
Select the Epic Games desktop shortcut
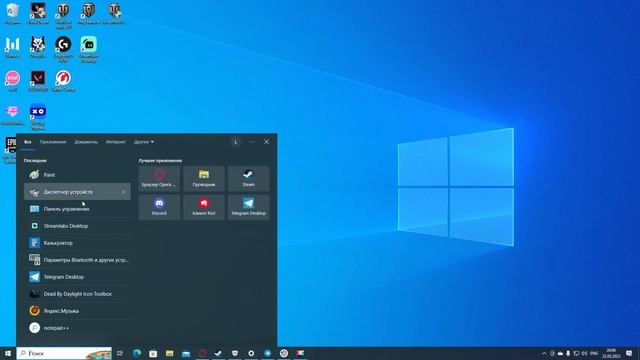click(x=10, y=150)
